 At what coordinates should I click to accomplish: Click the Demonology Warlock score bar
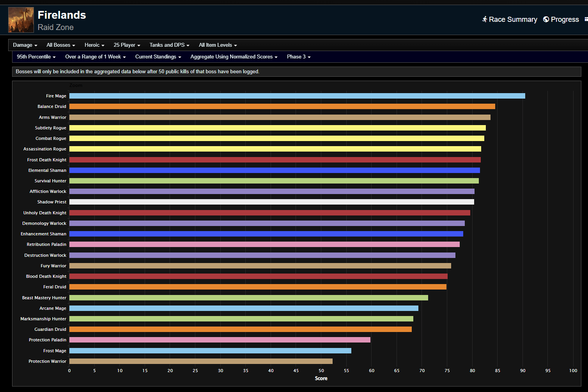tap(267, 223)
